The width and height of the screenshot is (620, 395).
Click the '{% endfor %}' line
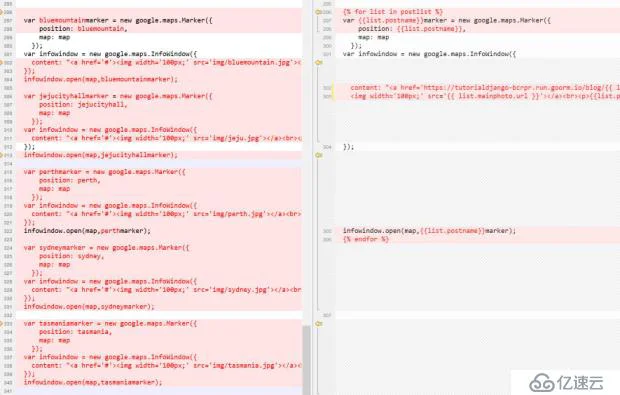pos(366,239)
